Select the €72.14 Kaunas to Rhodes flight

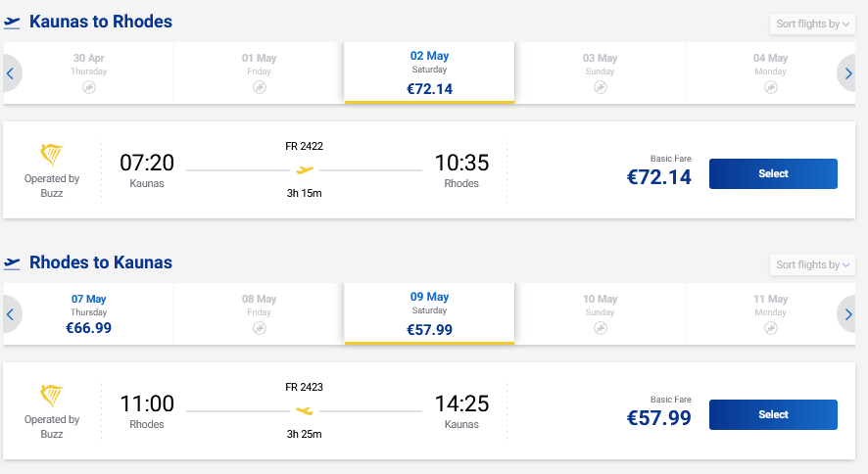[773, 173]
